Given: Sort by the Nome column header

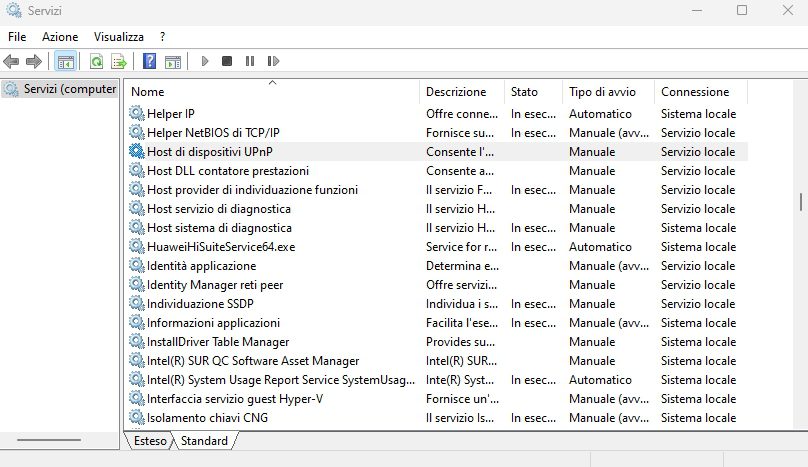Looking at the screenshot, I should pyautogui.click(x=273, y=92).
